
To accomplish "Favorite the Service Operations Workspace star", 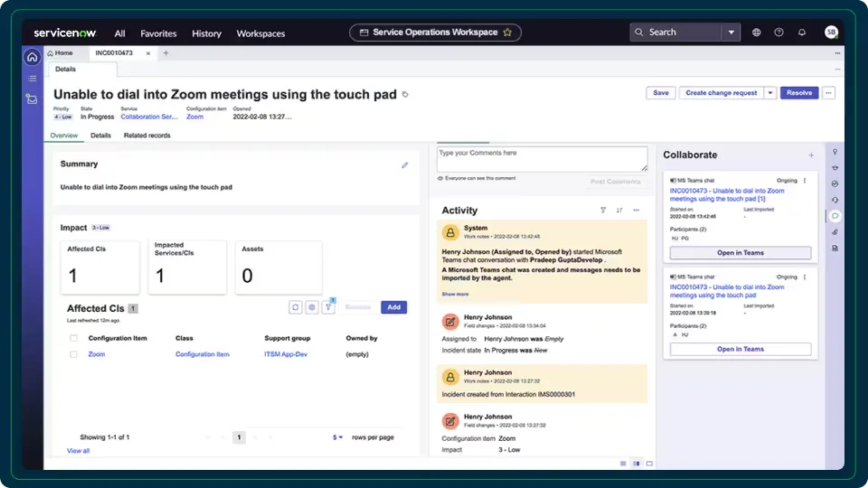I will tap(507, 33).
